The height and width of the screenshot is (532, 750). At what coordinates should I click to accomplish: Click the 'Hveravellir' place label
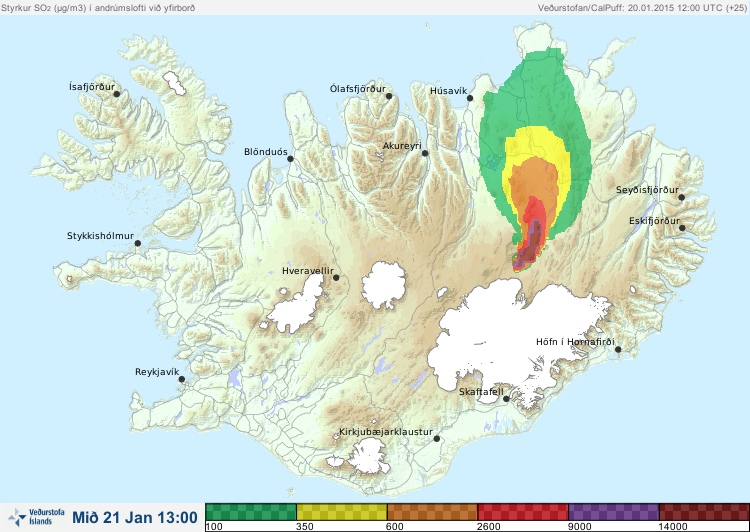pyautogui.click(x=308, y=271)
